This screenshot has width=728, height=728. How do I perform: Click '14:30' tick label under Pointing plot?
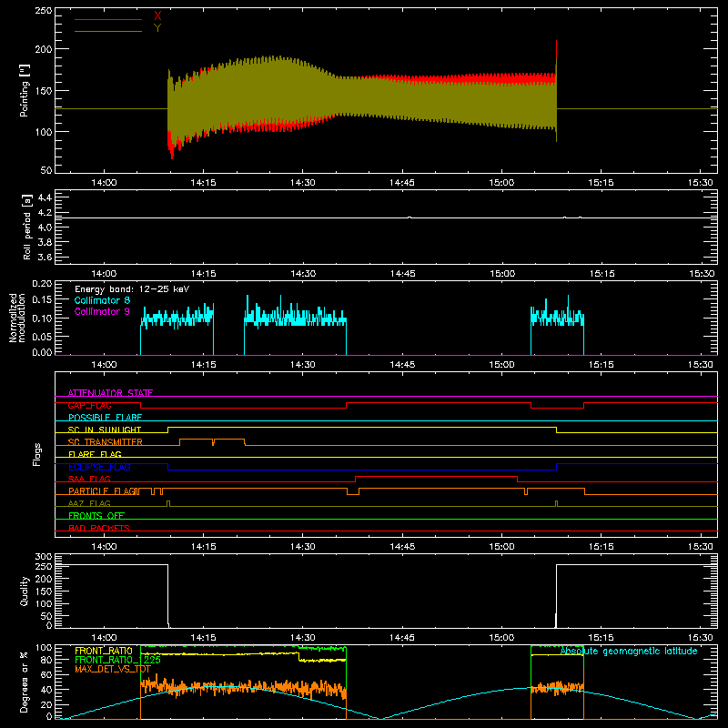pos(303,183)
